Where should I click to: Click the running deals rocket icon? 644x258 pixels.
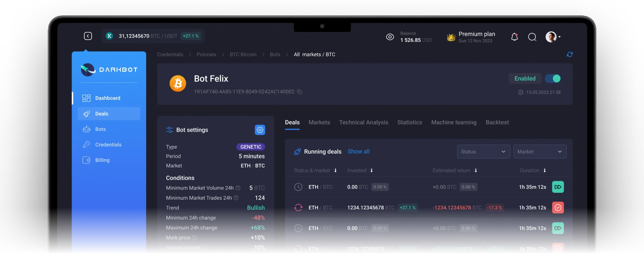coord(297,151)
